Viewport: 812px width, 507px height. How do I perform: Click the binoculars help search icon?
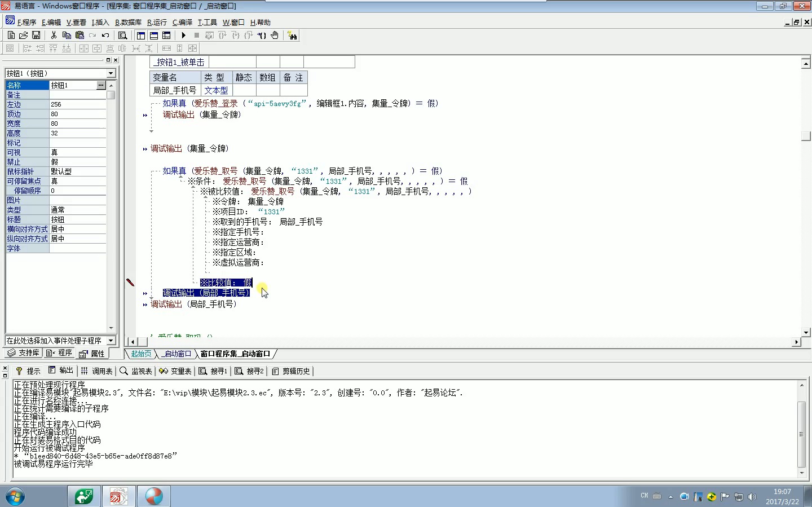[x=292, y=35]
